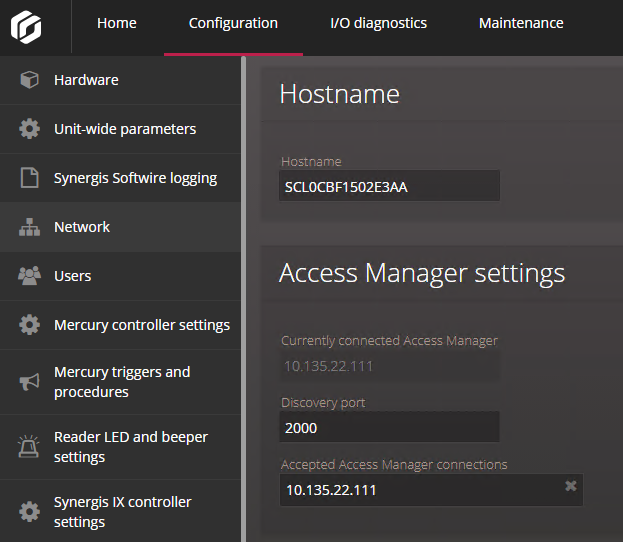Click the Currently connected Access Manager label
The height and width of the screenshot is (542, 623).
pos(389,341)
